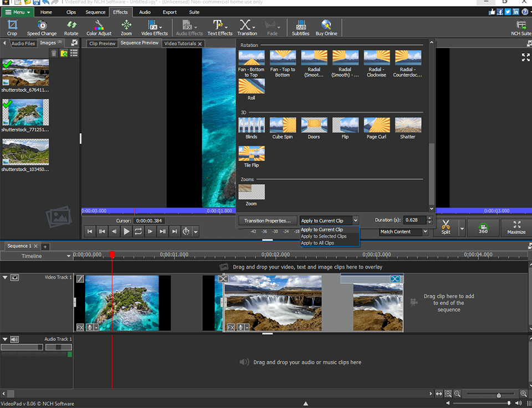The image size is (532, 408).
Task: Select the Zoom transition thumbnail
Action: [251, 192]
